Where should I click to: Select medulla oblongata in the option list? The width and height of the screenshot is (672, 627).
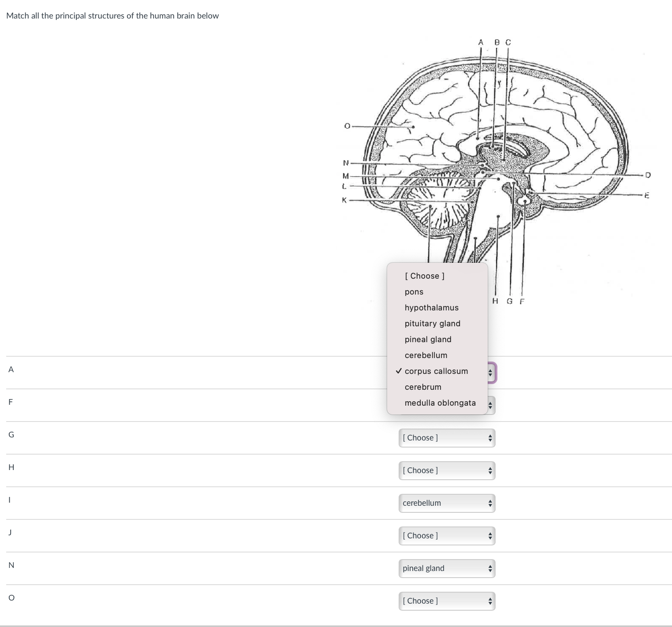pyautogui.click(x=440, y=403)
